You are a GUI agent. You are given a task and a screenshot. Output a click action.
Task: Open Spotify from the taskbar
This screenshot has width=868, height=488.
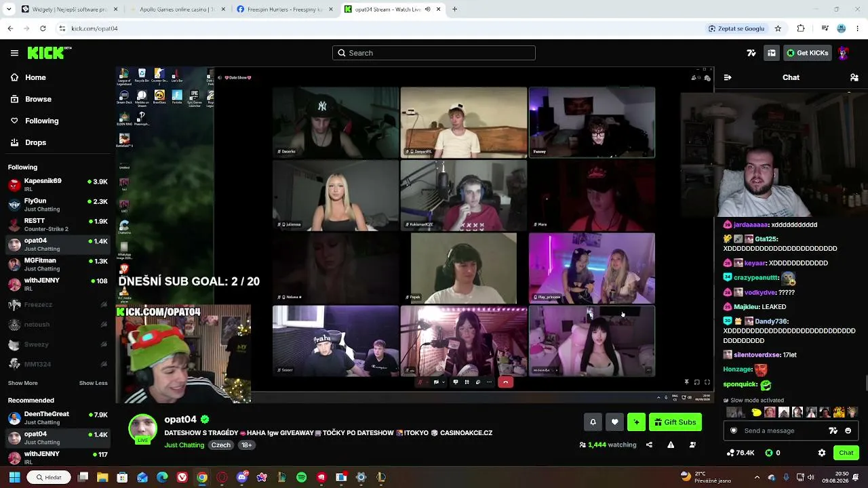[301, 477]
